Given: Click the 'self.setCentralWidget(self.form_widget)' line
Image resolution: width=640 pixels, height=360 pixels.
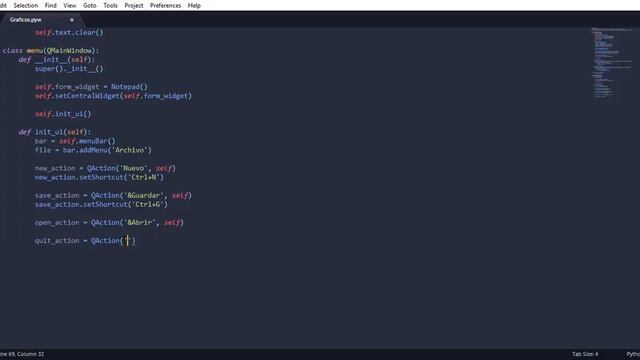Looking at the screenshot, I should (113, 96).
